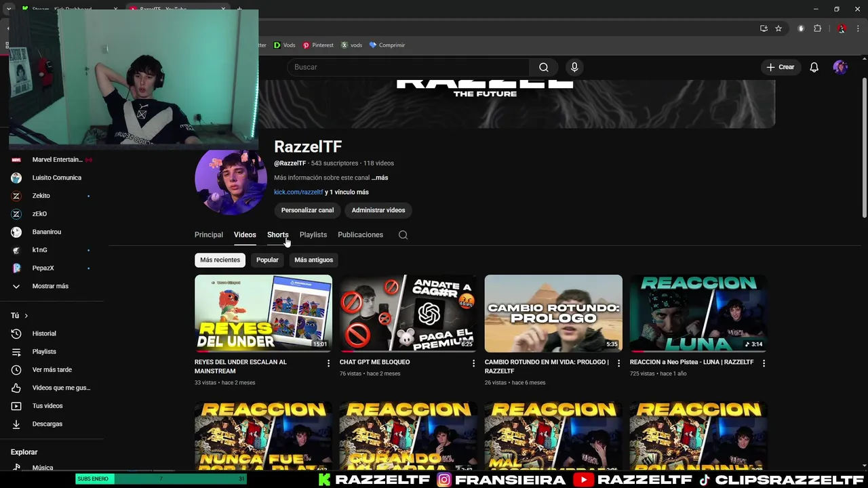Viewport: 868px width, 488px height.
Task: Select the Videos tab
Action: coord(245,235)
